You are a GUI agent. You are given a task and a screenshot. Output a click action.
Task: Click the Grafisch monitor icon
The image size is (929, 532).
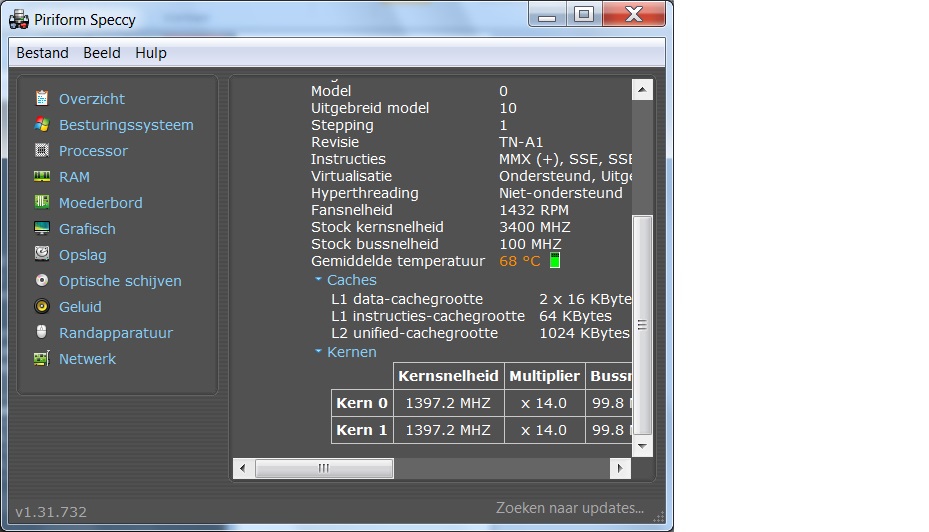pos(41,228)
